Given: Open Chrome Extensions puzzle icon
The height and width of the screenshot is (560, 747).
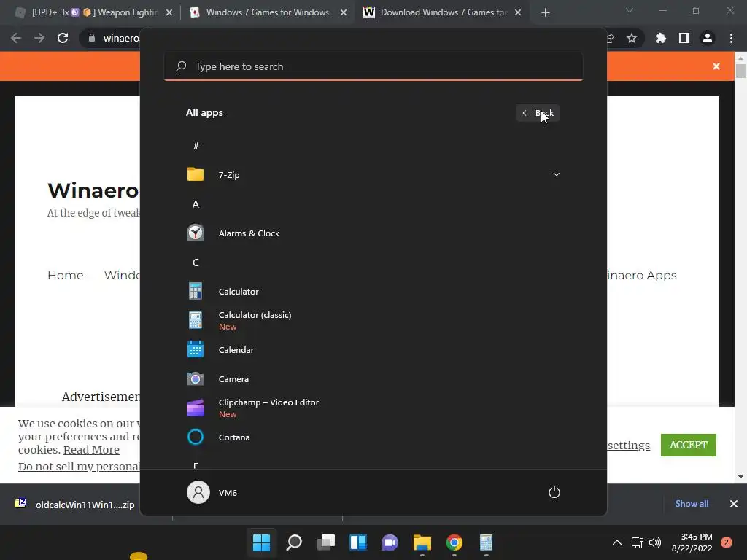Looking at the screenshot, I should coord(661,38).
